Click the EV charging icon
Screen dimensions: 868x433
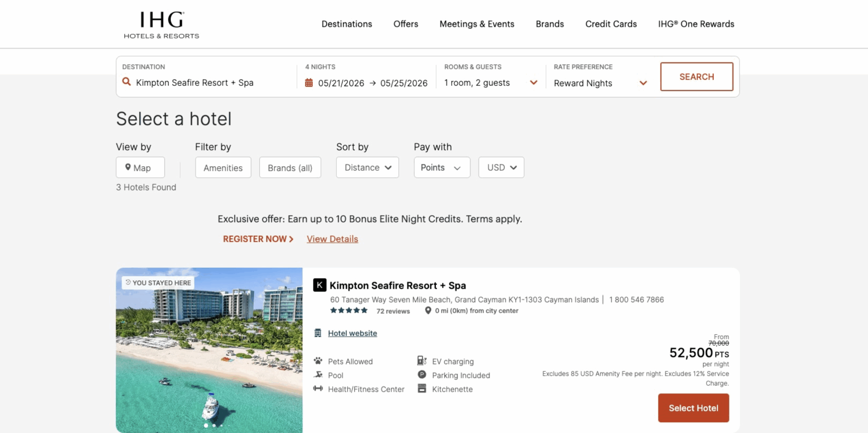point(421,361)
